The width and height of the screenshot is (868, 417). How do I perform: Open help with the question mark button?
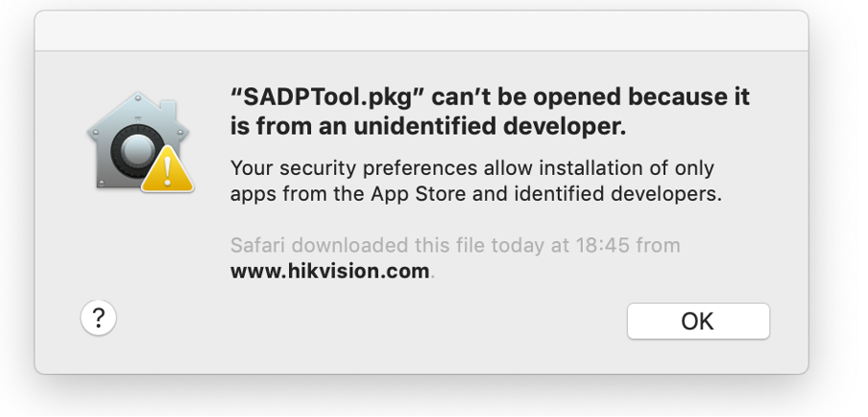(x=98, y=317)
